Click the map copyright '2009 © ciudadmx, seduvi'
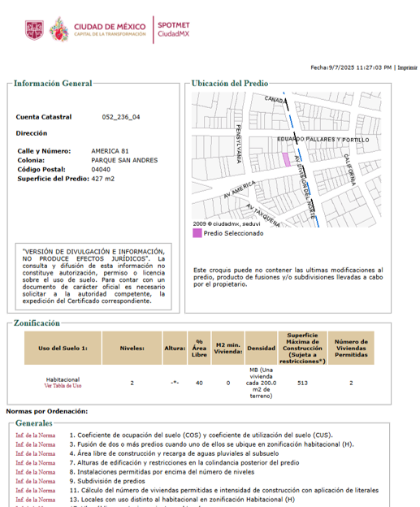Viewport: 420px width, 507px height. pos(227,223)
